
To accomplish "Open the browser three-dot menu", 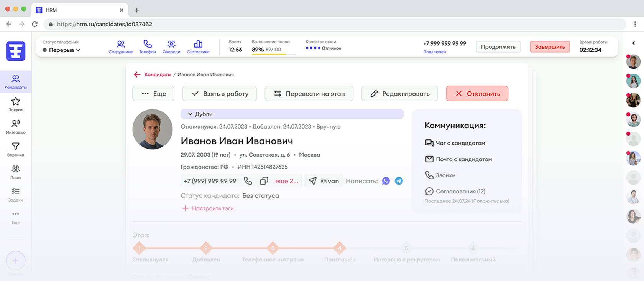I will pyautogui.click(x=635, y=24).
